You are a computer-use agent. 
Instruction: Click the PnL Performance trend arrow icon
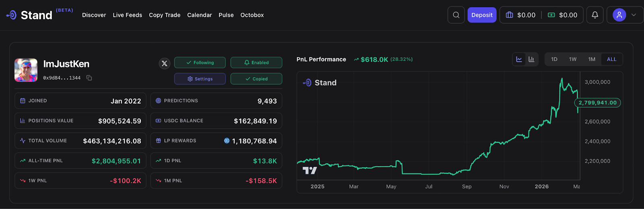pyautogui.click(x=356, y=59)
